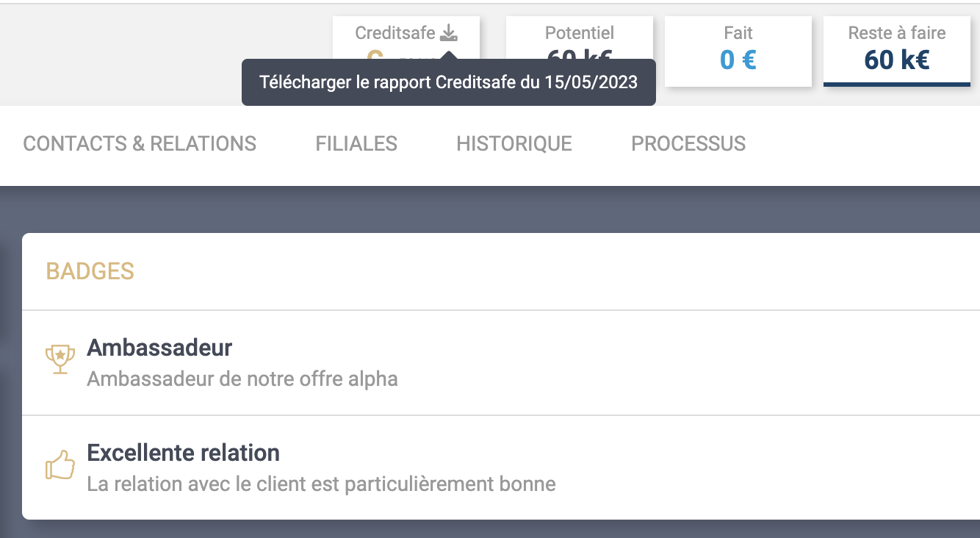Switch to the Filiales tab
This screenshot has width=980, height=538.
[x=356, y=143]
